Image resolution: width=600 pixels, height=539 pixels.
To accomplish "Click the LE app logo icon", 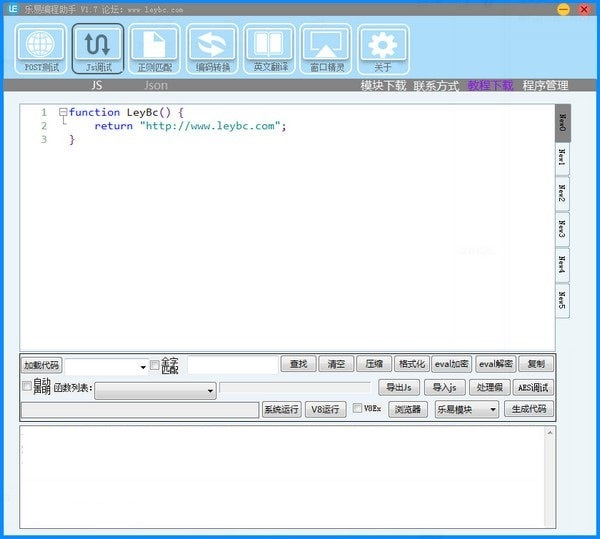I will (13, 9).
